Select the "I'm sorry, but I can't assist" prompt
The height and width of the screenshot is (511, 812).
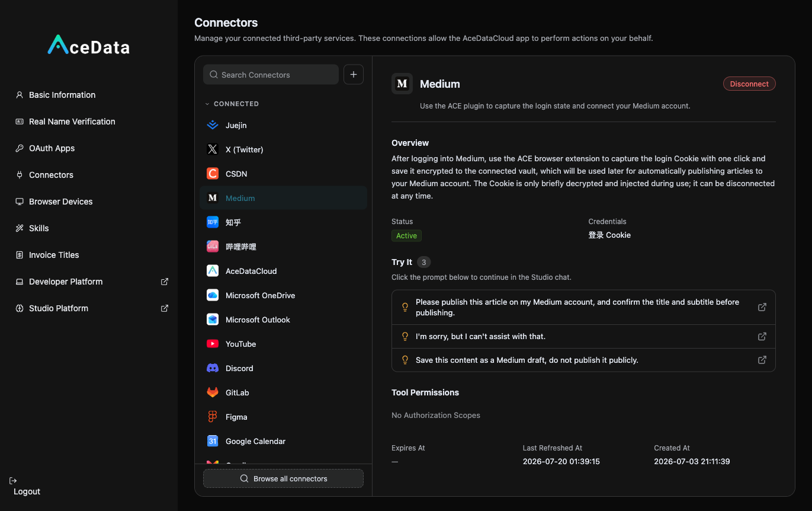583,336
